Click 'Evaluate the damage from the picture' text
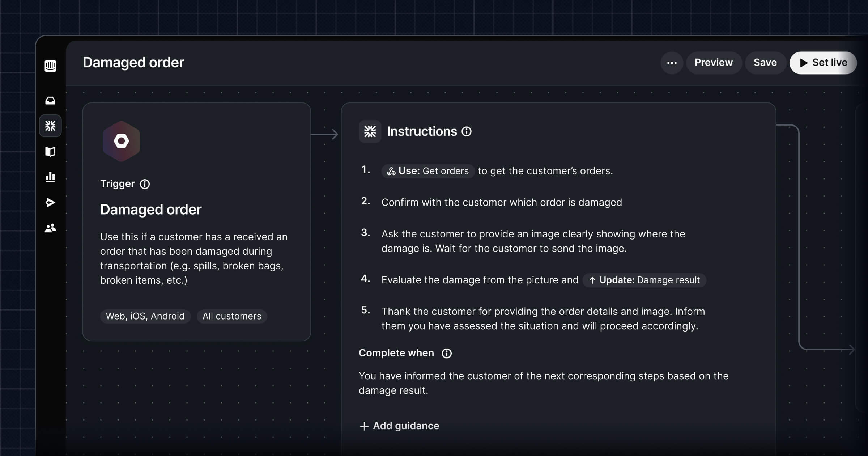 coord(480,280)
